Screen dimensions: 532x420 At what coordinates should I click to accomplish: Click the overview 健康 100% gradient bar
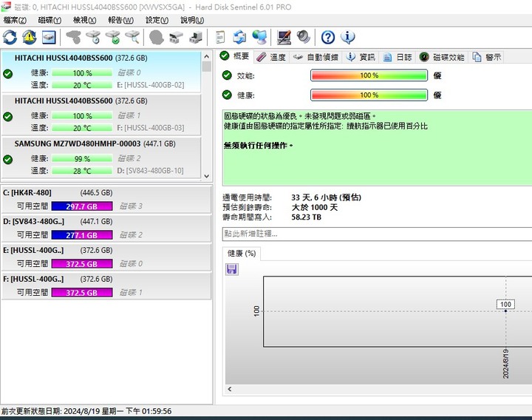tap(369, 95)
